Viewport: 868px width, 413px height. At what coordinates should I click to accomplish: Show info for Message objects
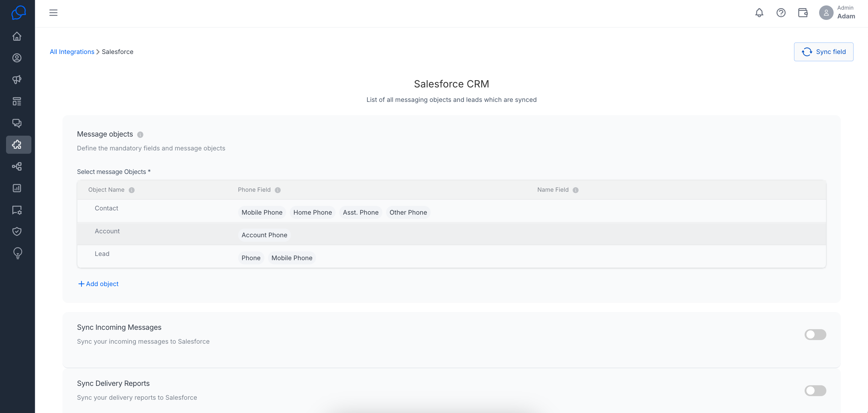coord(140,135)
